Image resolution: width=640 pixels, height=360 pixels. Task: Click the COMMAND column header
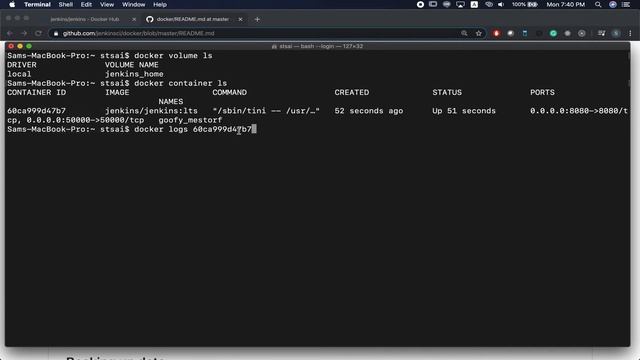pyautogui.click(x=229, y=93)
